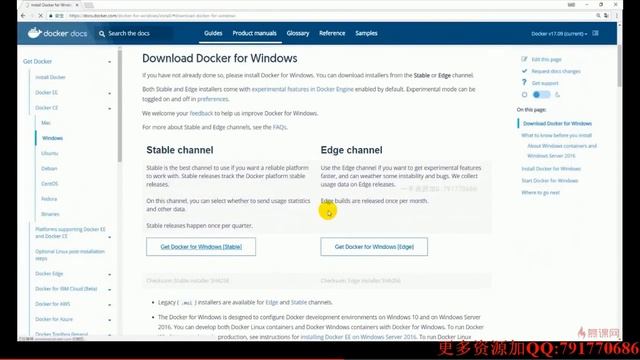
Task: Expand the Docker Edge sidebar section
Action: pos(109,274)
